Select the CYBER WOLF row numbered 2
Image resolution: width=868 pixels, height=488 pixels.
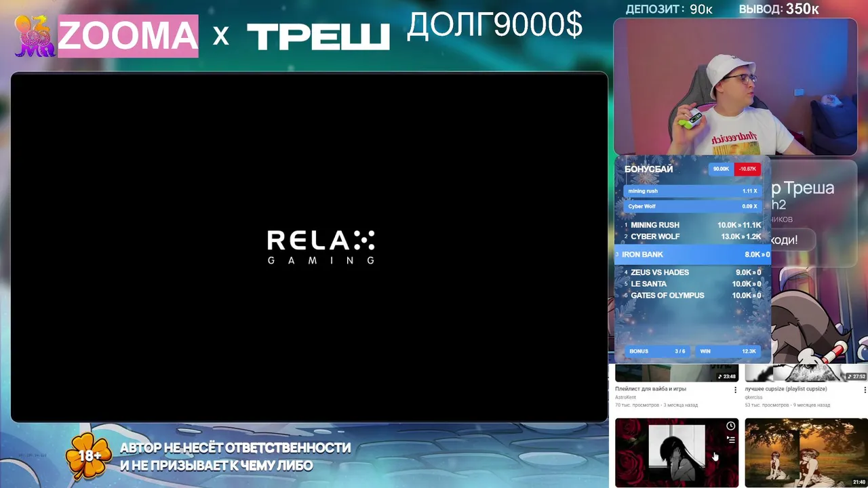point(692,237)
